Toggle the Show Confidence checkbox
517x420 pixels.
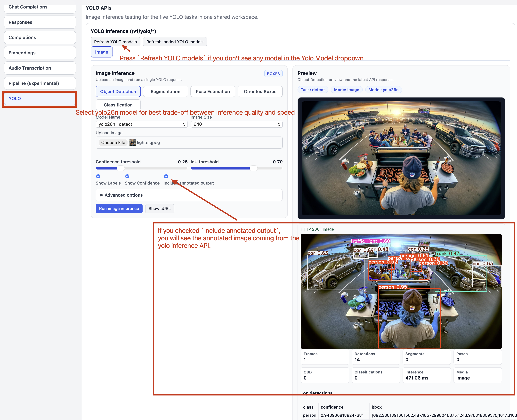point(127,176)
